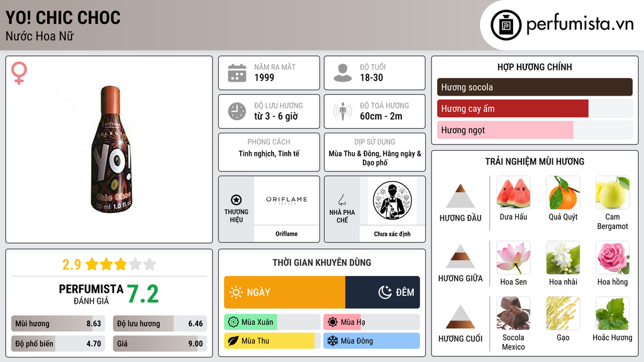
Task: Select the Hoắc Hương patchouli note image
Action: [x=613, y=313]
